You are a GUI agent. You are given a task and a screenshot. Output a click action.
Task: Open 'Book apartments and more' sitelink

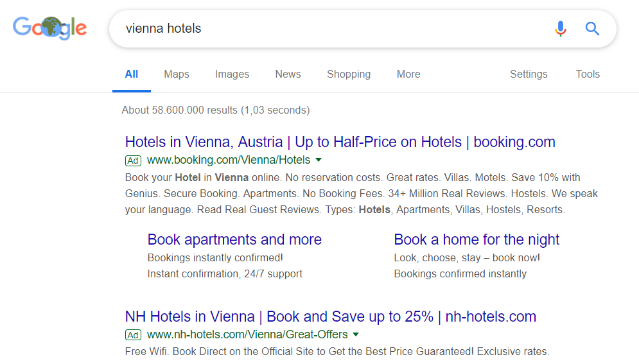pos(234,240)
